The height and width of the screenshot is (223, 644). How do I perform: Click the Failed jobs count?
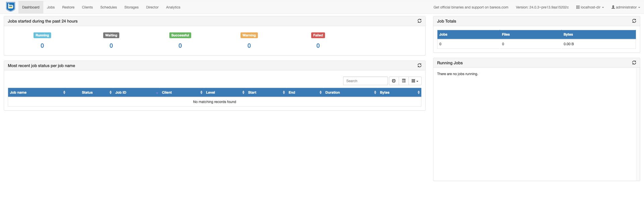coord(318,46)
